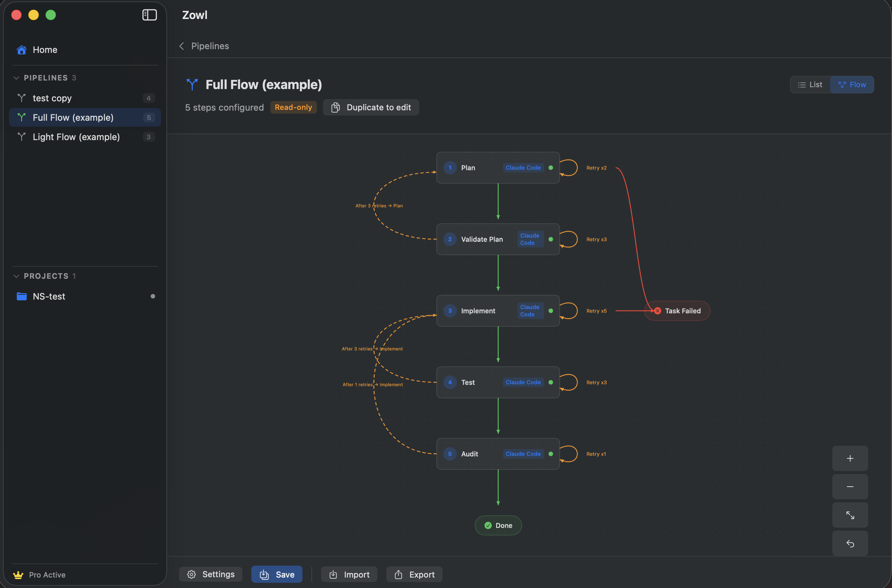Toggle the green status dot on the Plan step

pyautogui.click(x=551, y=168)
